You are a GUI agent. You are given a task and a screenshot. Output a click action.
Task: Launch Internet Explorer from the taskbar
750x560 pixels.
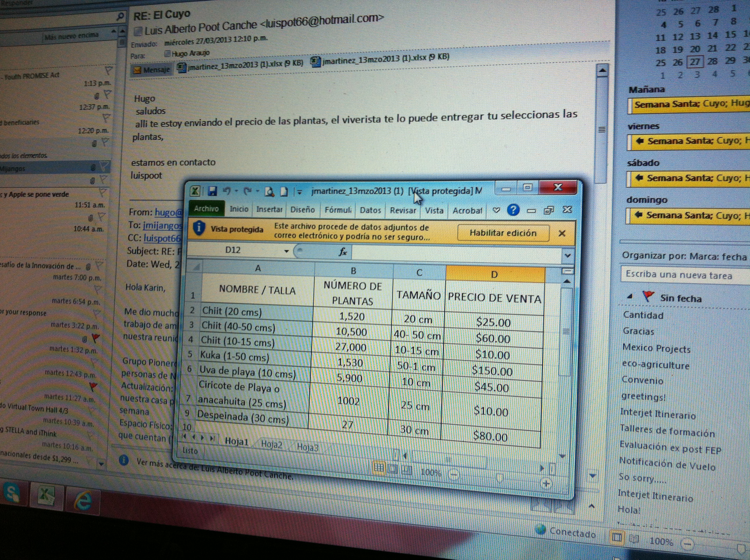coord(83,500)
